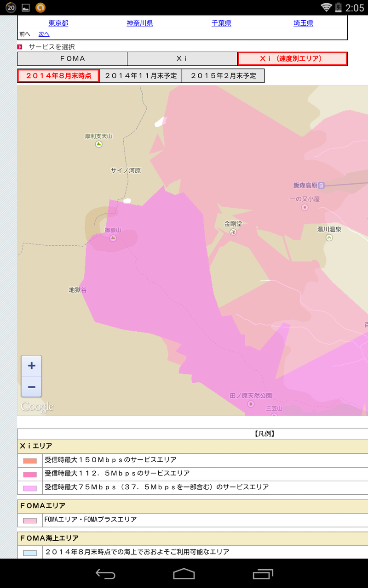
Task: Tap the 金剛堂 temple marker icon
Action: point(233,232)
